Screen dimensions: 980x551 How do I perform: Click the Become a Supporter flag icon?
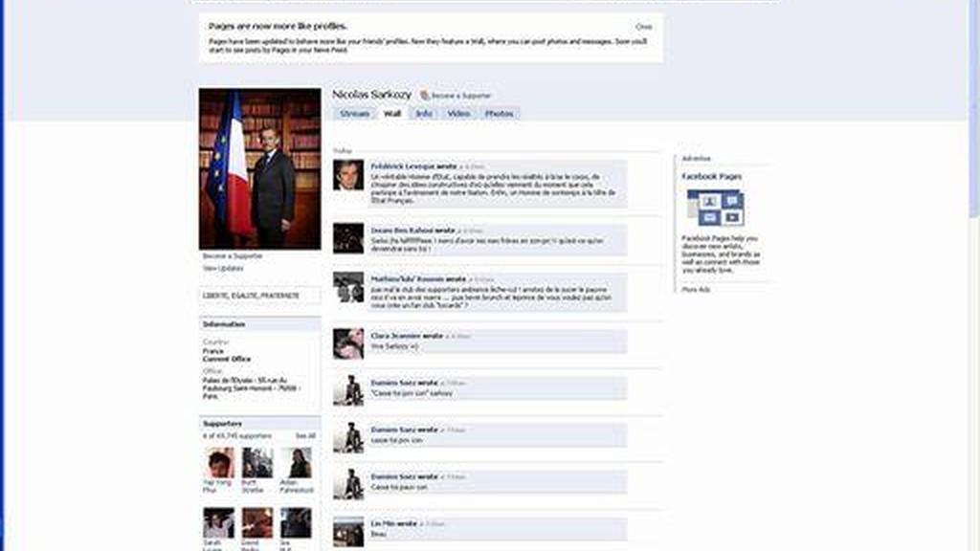424,96
